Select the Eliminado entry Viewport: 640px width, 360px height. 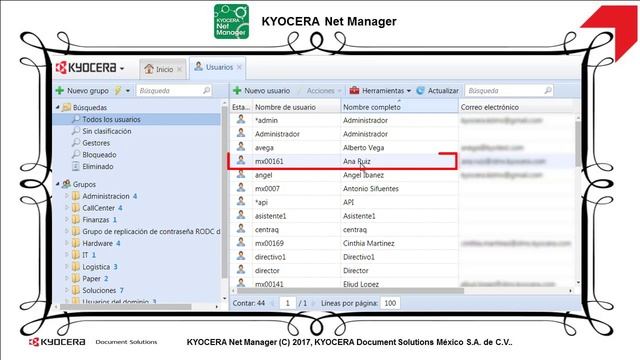(98, 167)
